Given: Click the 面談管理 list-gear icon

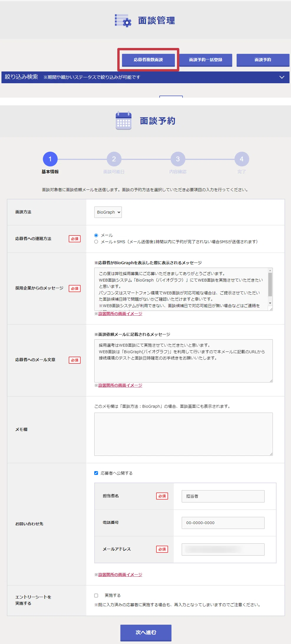Looking at the screenshot, I should click(123, 21).
